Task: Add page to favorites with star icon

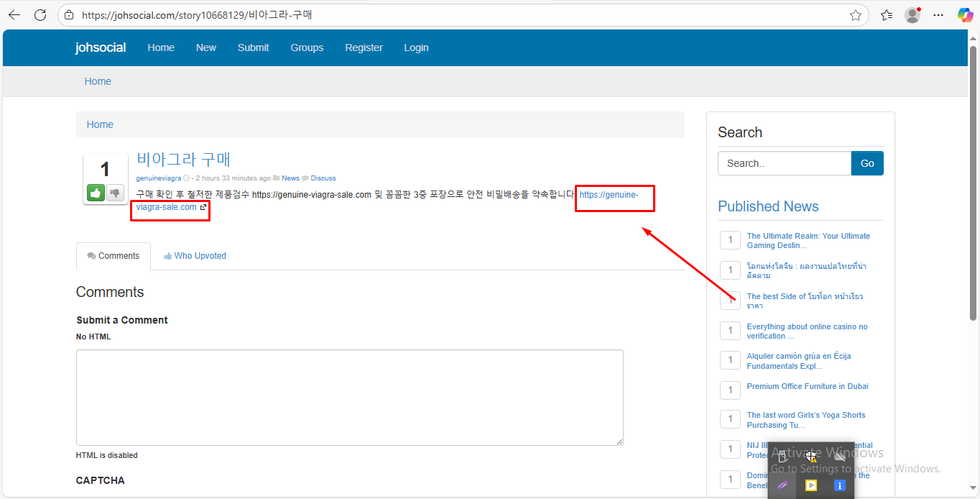Action: [855, 15]
